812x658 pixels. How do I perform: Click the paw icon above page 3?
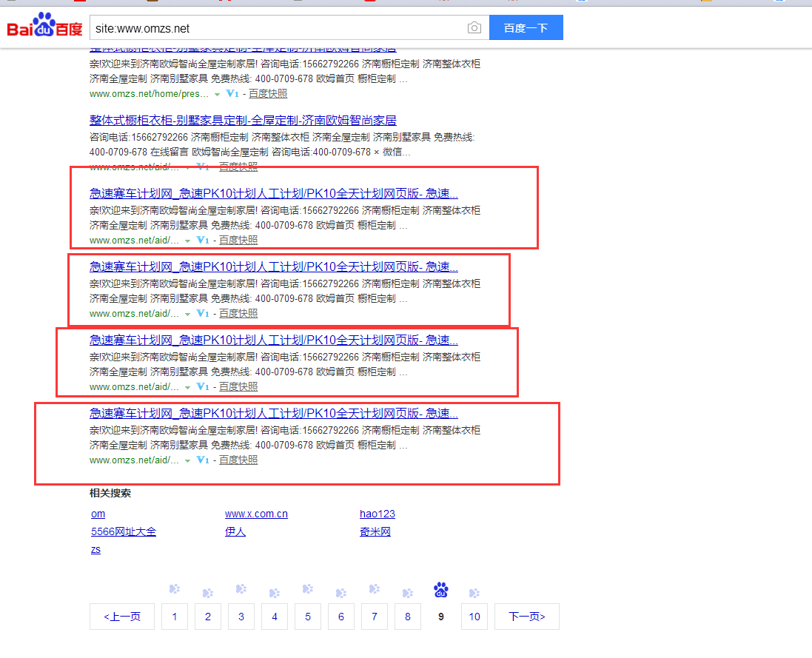pyautogui.click(x=241, y=589)
